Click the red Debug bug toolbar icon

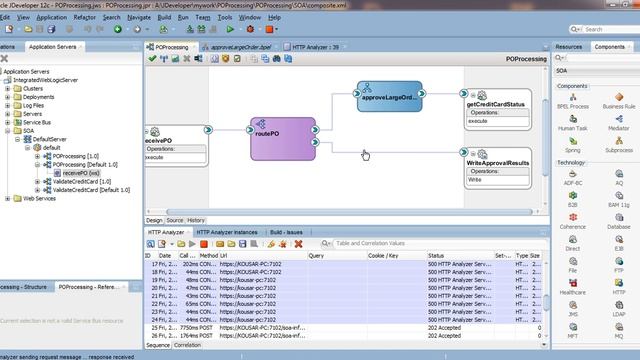250,29
